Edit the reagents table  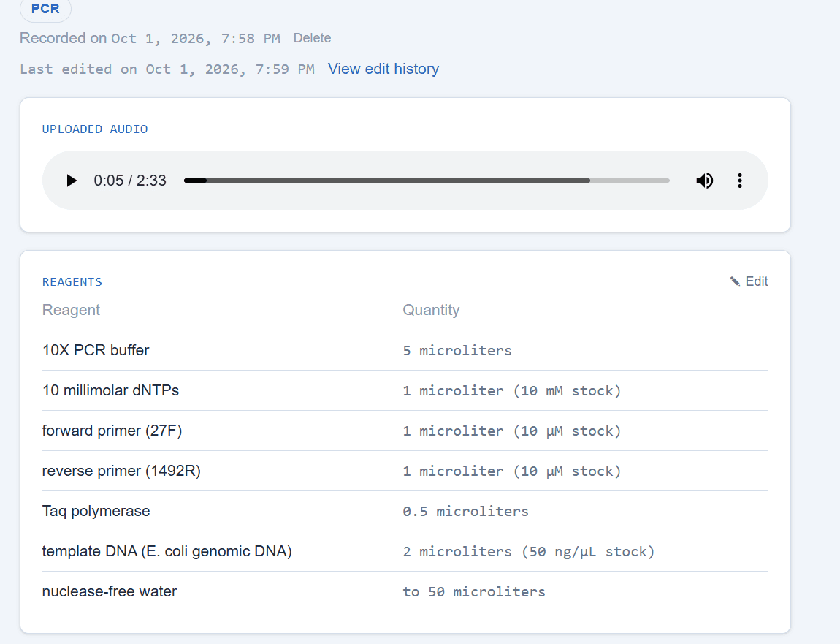749,281
